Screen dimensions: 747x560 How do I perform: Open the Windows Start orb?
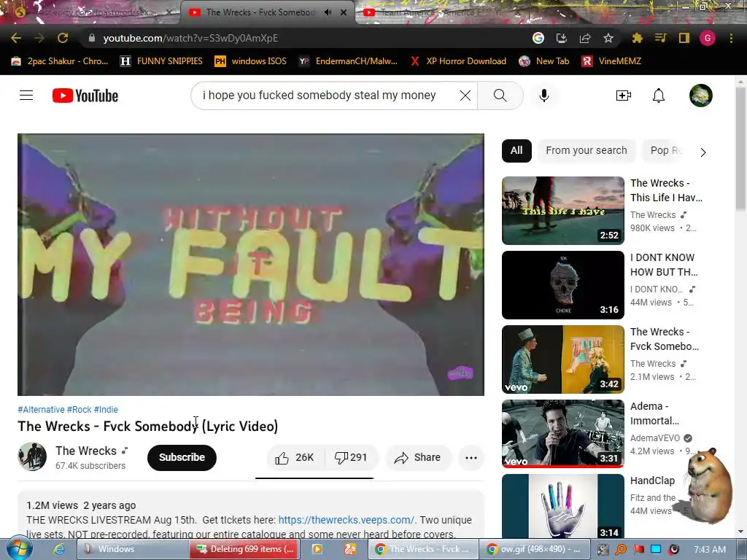click(x=20, y=548)
